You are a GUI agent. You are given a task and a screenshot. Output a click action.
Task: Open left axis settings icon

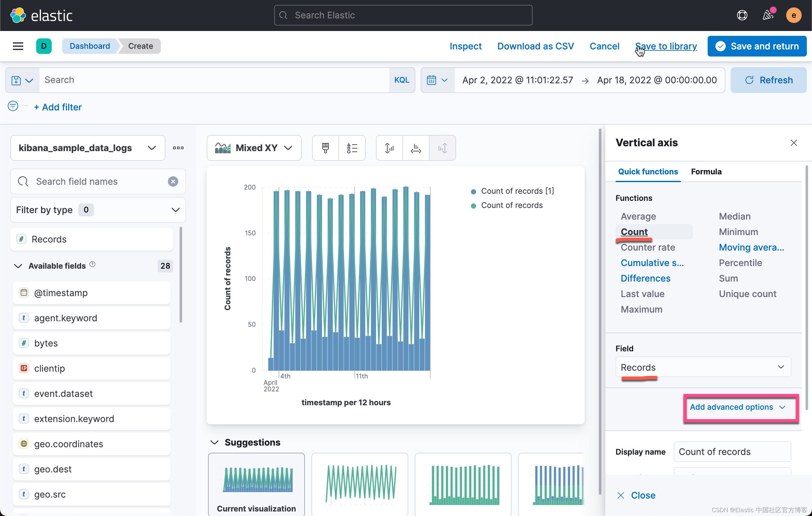click(x=389, y=148)
